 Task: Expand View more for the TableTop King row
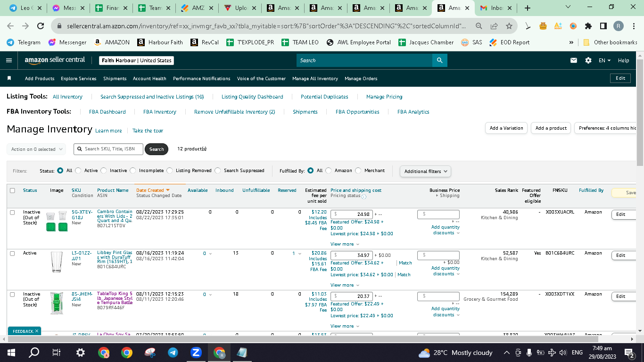345,326
